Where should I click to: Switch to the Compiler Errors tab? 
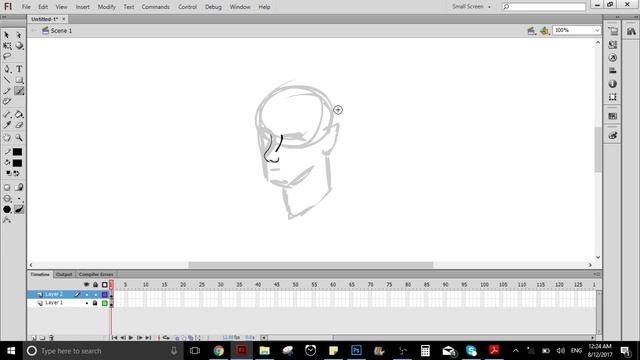[x=96, y=274]
